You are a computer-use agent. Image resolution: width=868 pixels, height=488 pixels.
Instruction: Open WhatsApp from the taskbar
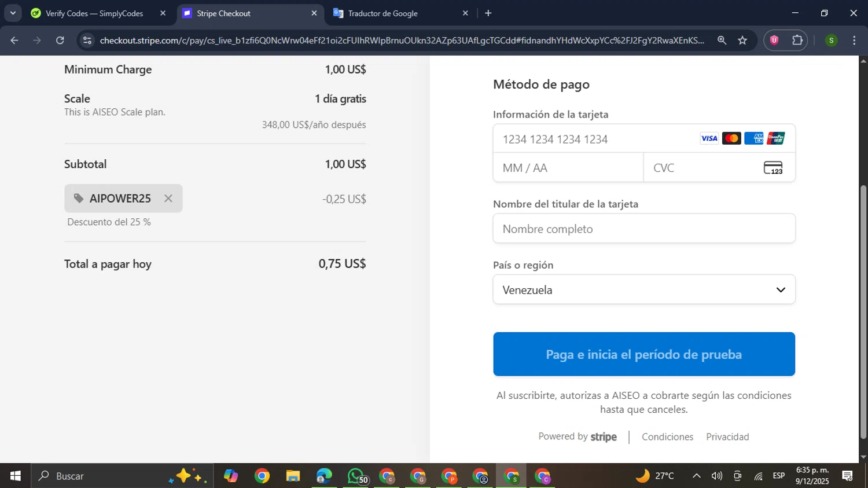[356, 476]
